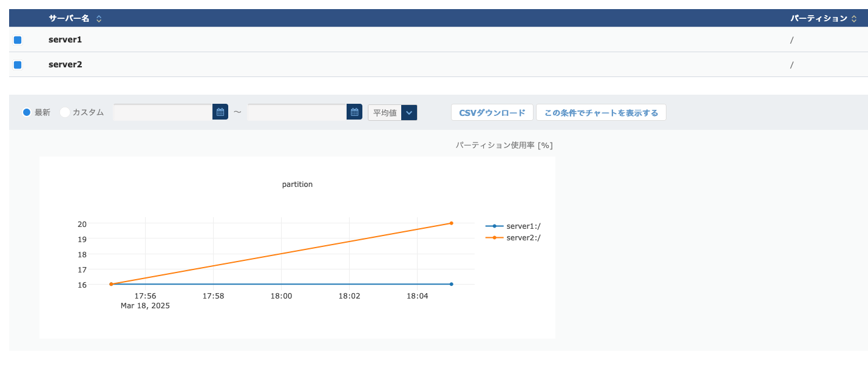Viewport: 868px width, 372px height.
Task: Click blue server1 end data point
Action: point(452,284)
